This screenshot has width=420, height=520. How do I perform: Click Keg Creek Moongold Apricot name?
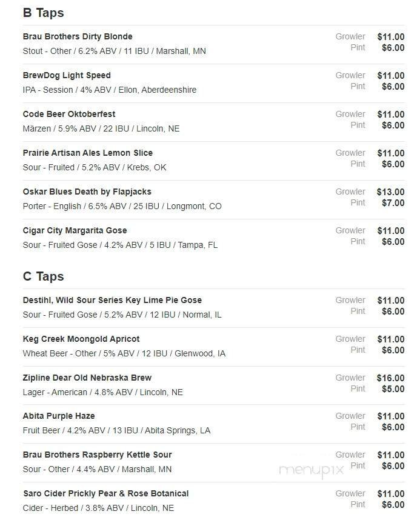click(81, 339)
